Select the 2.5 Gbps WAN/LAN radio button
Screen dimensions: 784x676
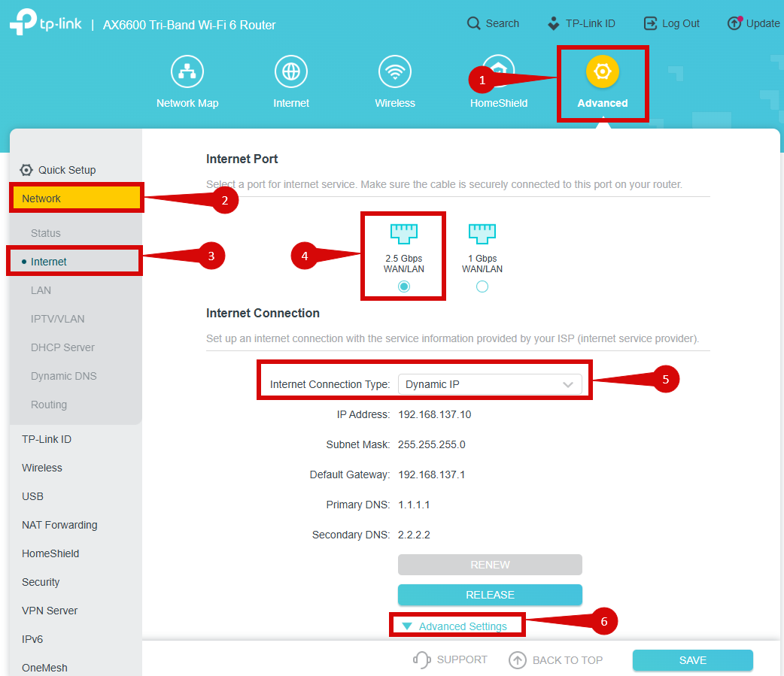pos(404,286)
